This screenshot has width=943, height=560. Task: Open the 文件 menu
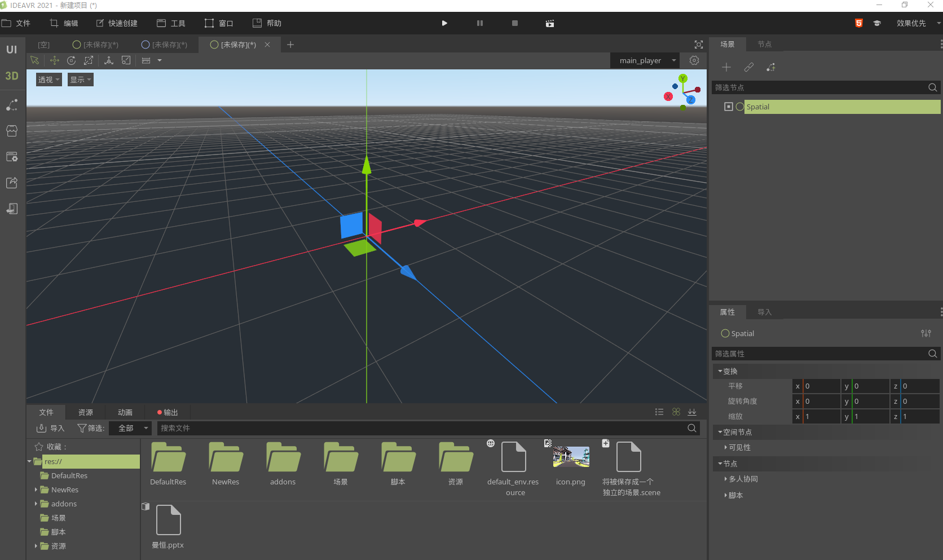tap(16, 23)
